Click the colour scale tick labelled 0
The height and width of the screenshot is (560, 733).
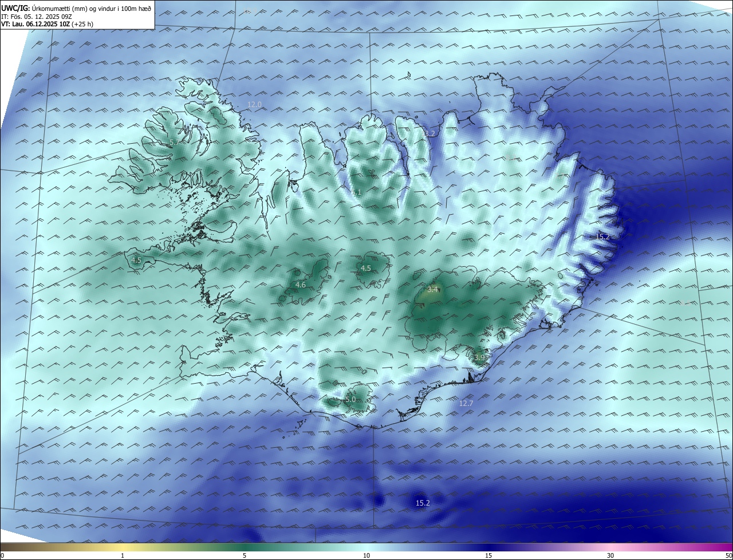click(2, 555)
